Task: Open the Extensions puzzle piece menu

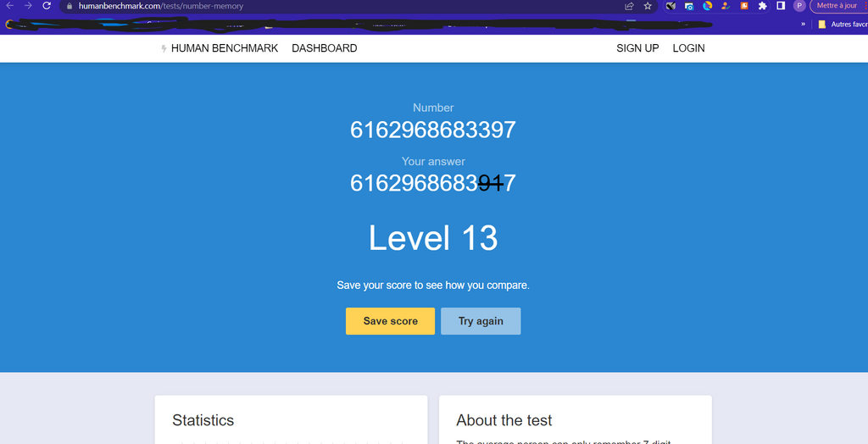Action: [762, 6]
